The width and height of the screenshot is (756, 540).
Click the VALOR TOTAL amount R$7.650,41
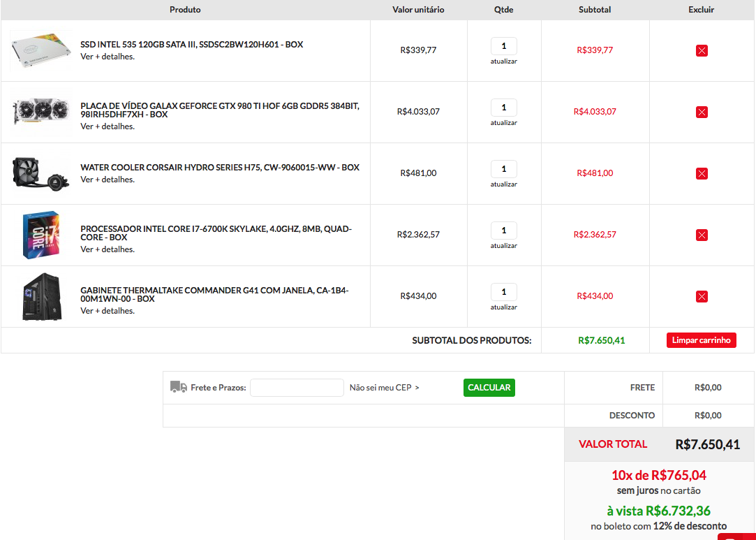point(707,444)
